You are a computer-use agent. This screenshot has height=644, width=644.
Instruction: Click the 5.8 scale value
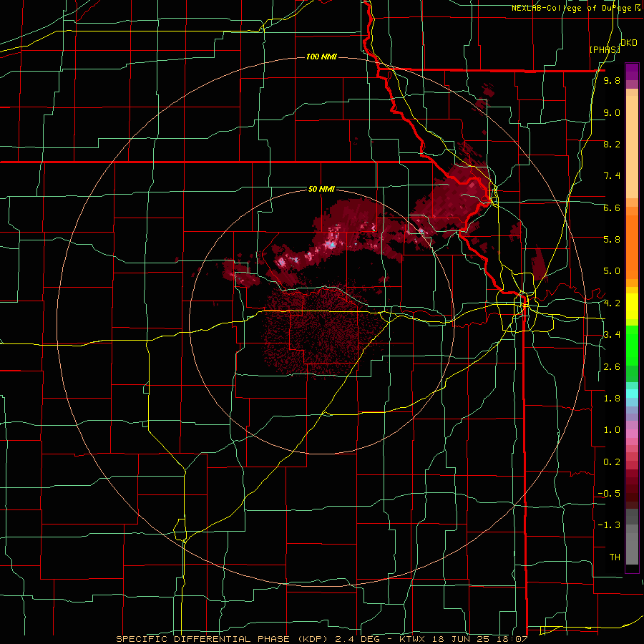point(612,240)
